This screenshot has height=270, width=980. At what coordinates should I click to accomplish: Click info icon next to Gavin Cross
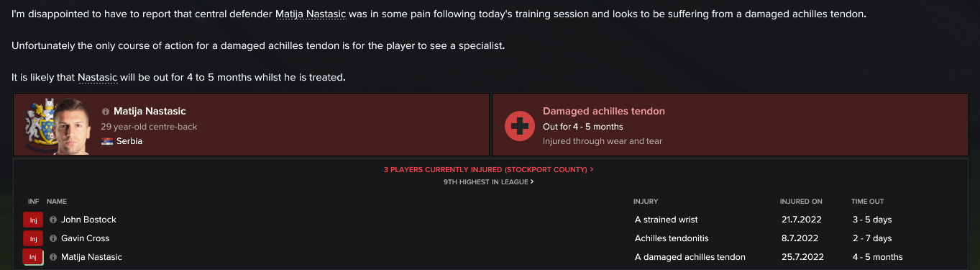[53, 238]
